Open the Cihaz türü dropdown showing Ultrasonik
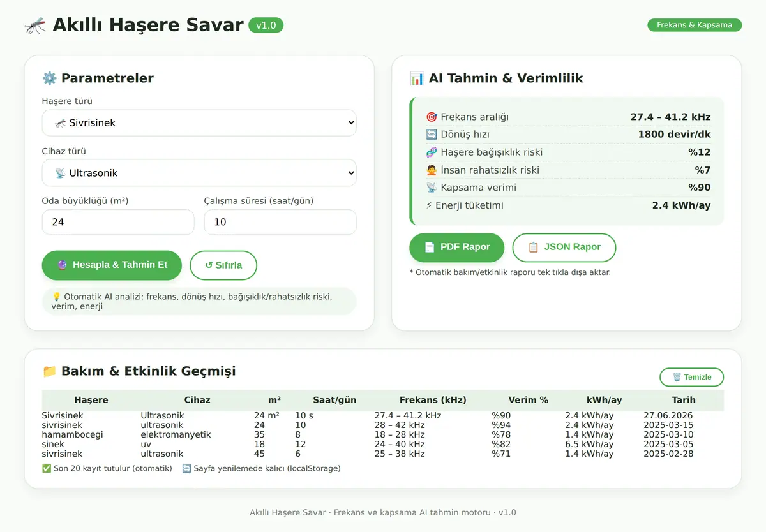 coord(199,173)
